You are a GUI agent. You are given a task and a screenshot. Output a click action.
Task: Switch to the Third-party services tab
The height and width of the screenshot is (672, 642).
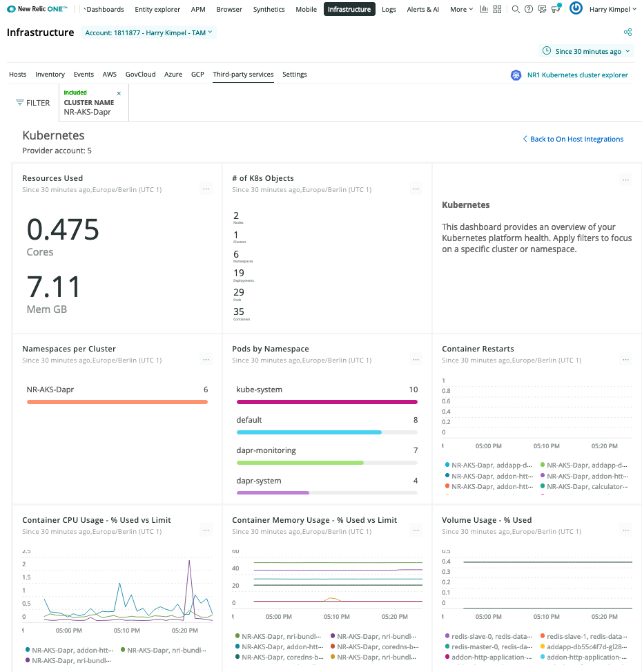tap(243, 74)
